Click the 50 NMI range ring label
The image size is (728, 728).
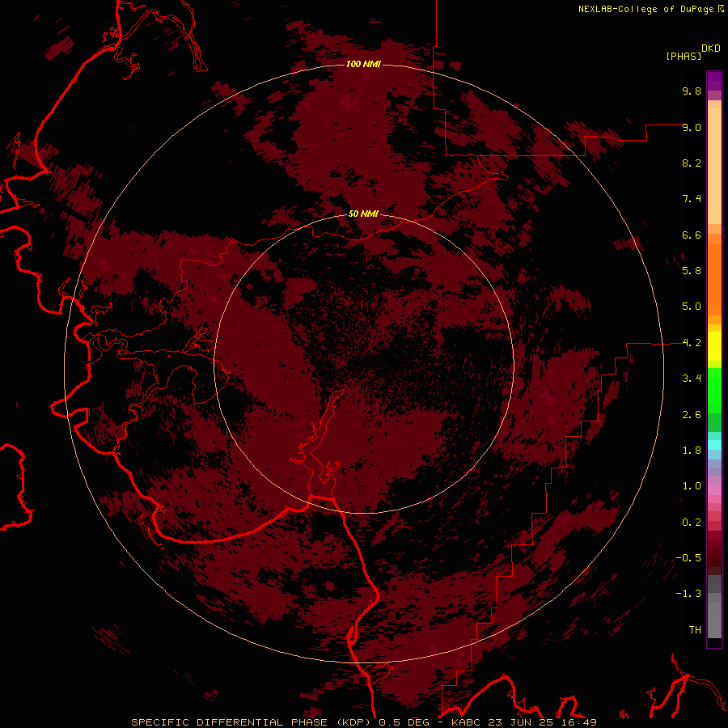point(363,214)
